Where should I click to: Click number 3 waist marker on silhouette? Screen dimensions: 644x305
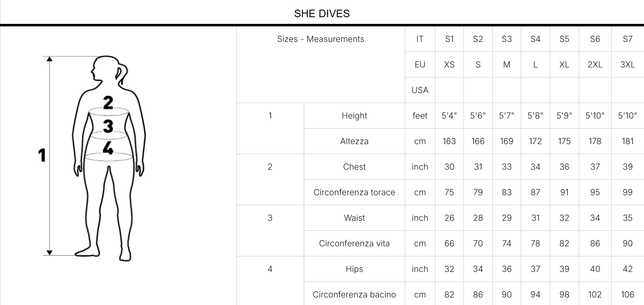[x=108, y=126]
